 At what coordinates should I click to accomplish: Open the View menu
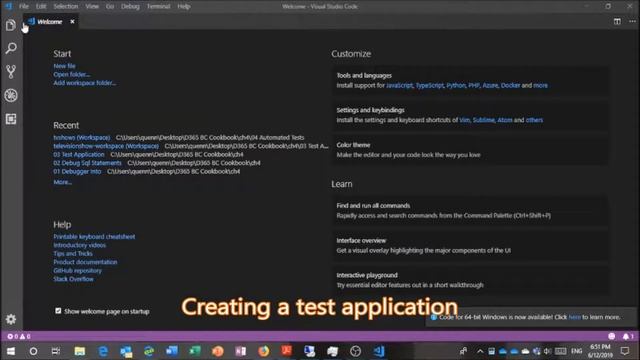click(92, 7)
